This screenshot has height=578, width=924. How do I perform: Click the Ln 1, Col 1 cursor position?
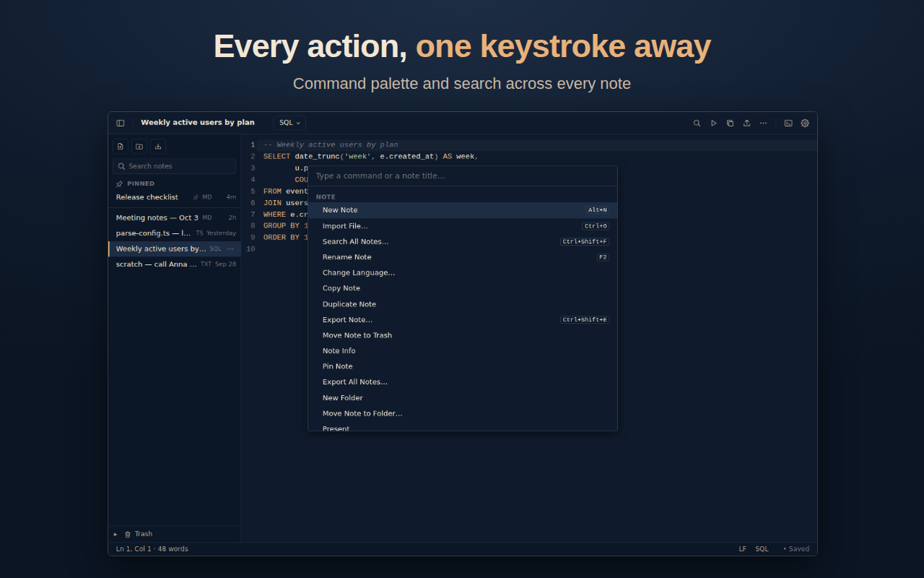click(x=134, y=549)
